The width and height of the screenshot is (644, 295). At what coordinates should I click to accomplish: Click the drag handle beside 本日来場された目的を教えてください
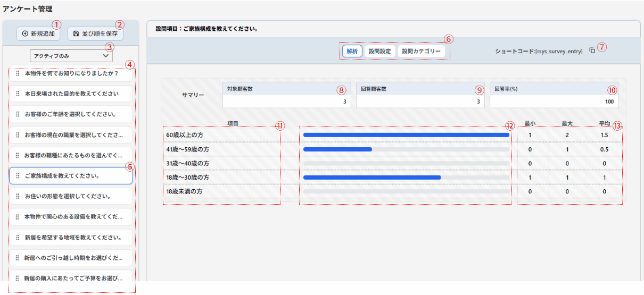18,94
